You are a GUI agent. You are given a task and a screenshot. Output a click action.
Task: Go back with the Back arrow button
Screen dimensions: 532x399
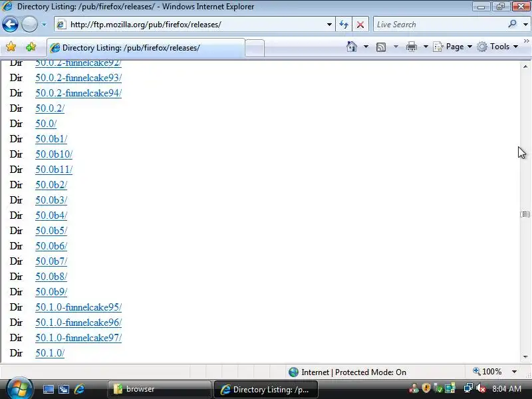click(x=10, y=25)
